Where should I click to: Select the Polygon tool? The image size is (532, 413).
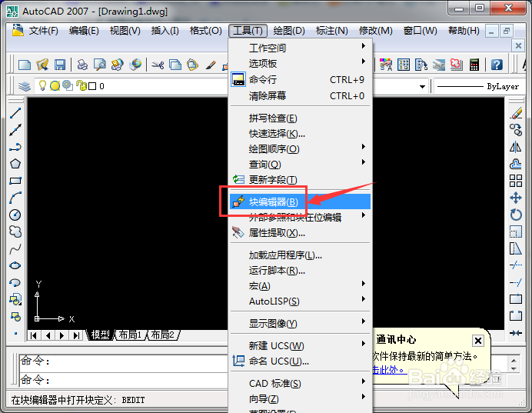point(15,164)
